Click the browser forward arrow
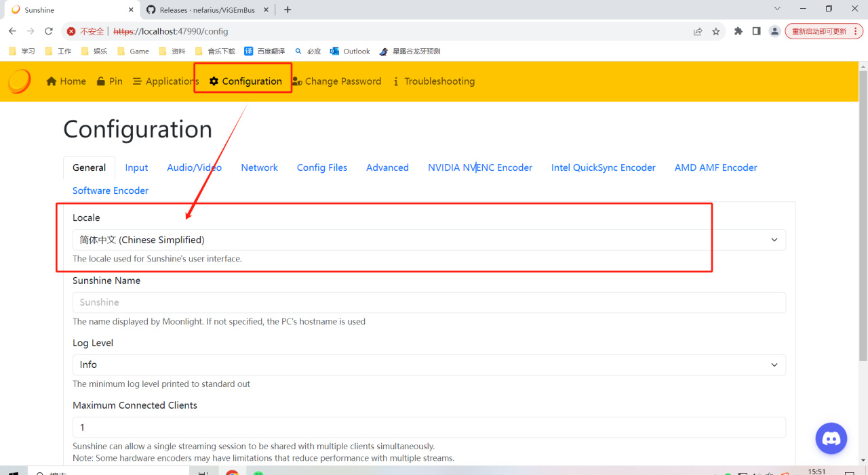The image size is (868, 475). [x=31, y=31]
